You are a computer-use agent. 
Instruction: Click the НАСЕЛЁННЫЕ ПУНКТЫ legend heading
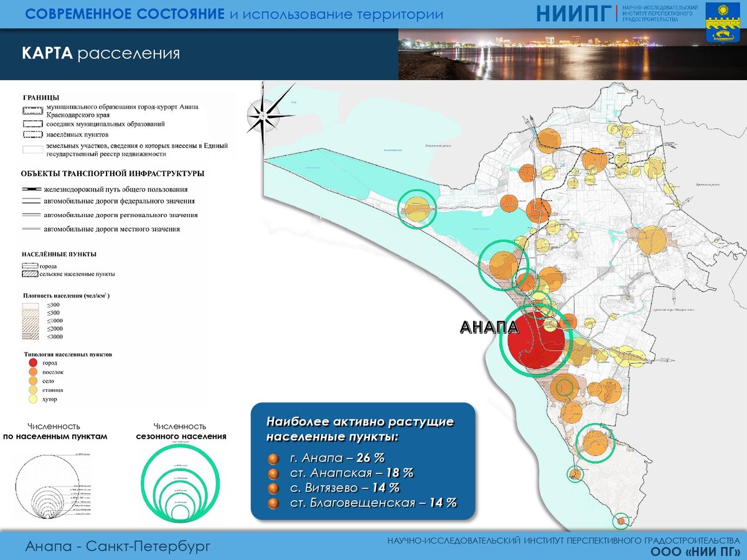click(x=59, y=254)
